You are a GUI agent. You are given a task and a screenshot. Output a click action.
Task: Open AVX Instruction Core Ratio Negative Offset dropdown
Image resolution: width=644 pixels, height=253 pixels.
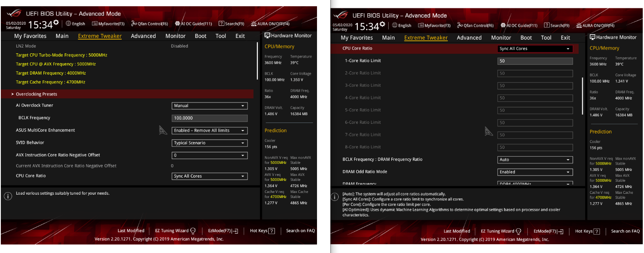pos(210,155)
